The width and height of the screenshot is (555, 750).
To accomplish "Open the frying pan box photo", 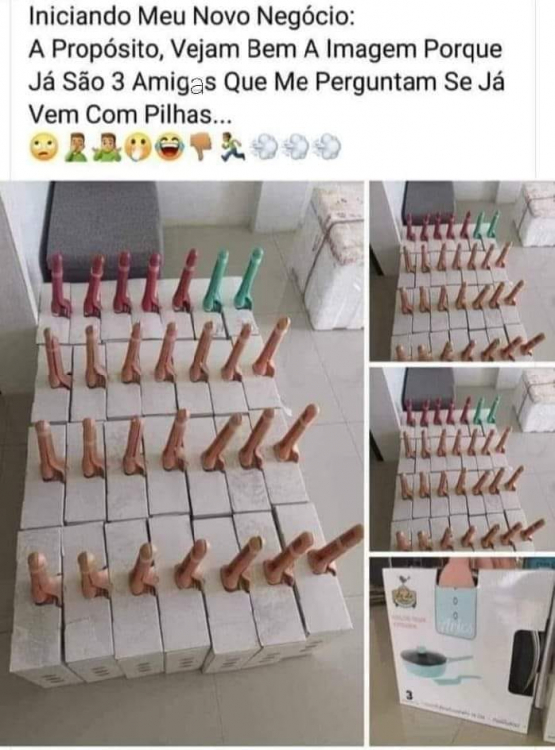I will 462,651.
